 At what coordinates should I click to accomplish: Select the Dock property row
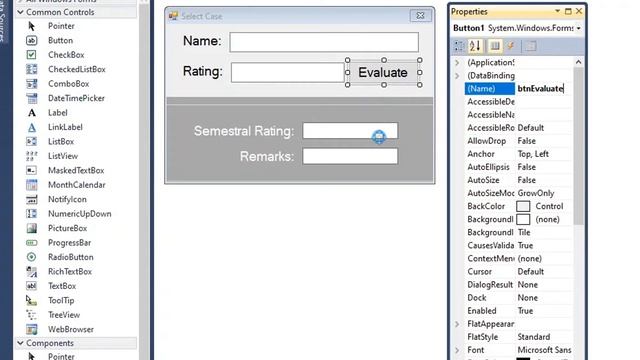[x=518, y=298]
